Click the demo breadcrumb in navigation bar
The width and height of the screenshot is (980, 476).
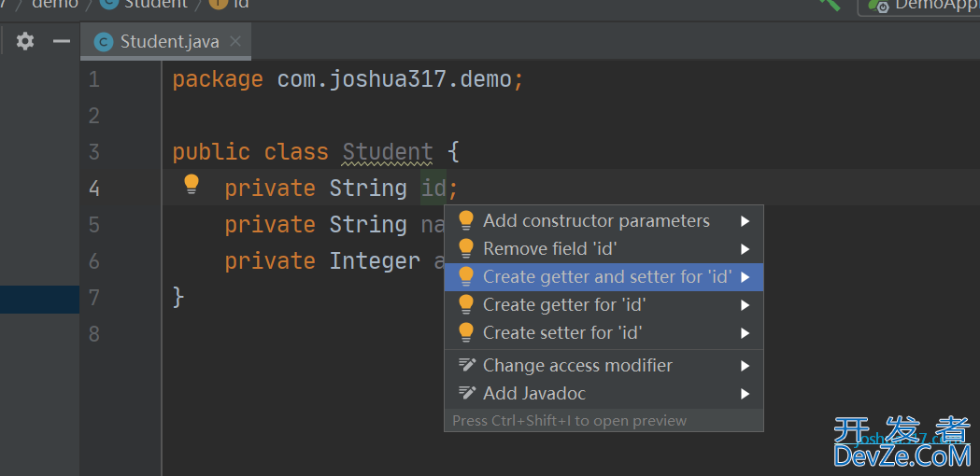55,4
